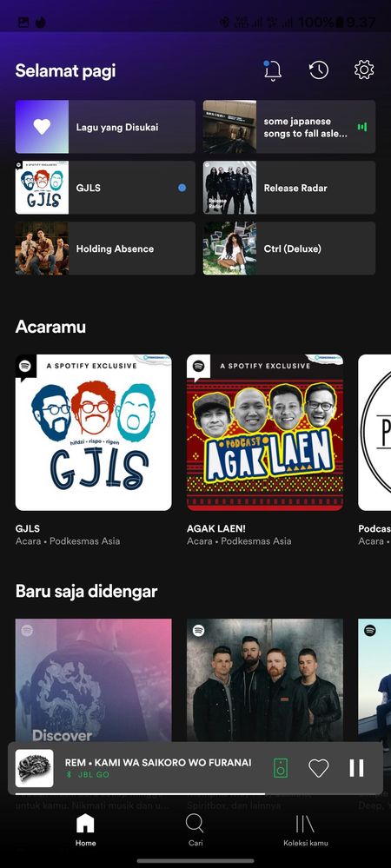
Task: Open now playing track REM • KAMI WA SAIKORO
Action: [158, 762]
